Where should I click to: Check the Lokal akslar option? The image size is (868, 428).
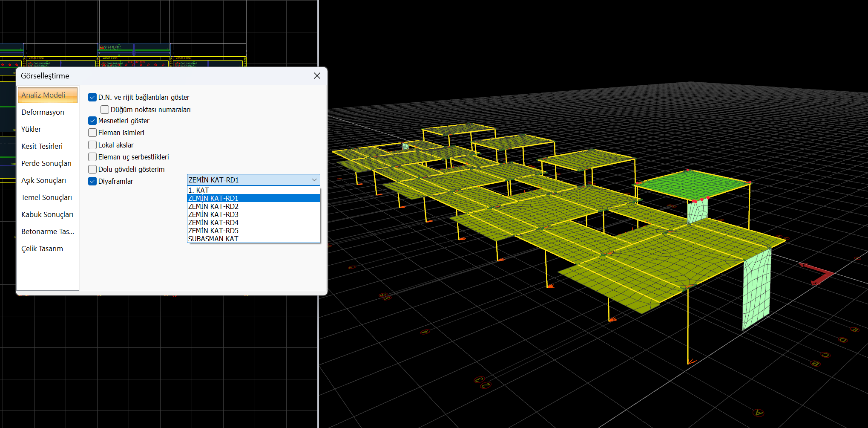pyautogui.click(x=92, y=145)
